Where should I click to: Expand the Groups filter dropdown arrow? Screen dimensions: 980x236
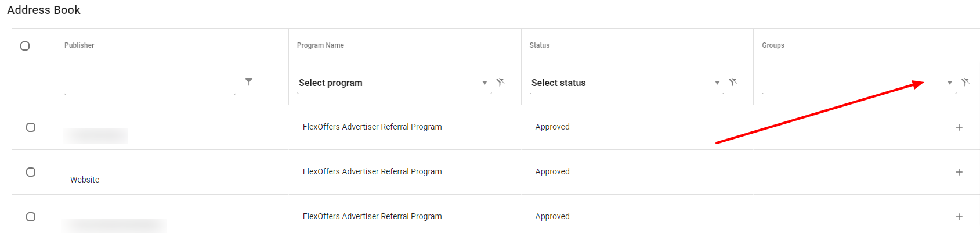(x=949, y=83)
